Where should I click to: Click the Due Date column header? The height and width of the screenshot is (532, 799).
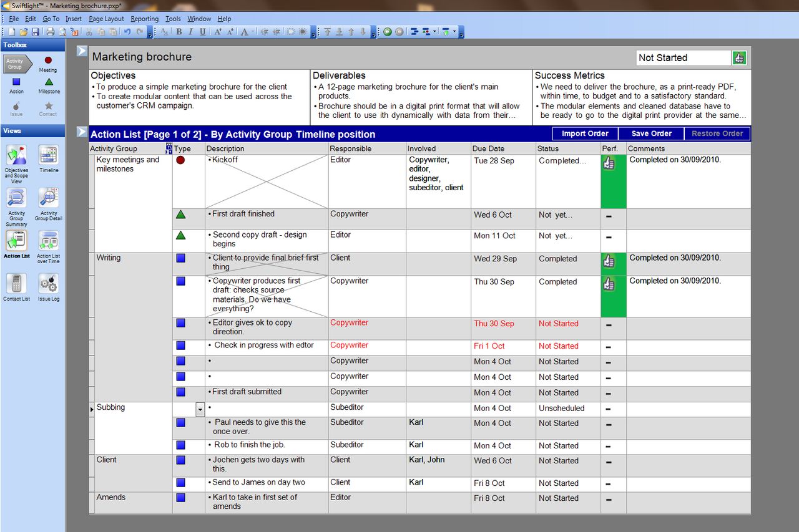click(x=503, y=148)
